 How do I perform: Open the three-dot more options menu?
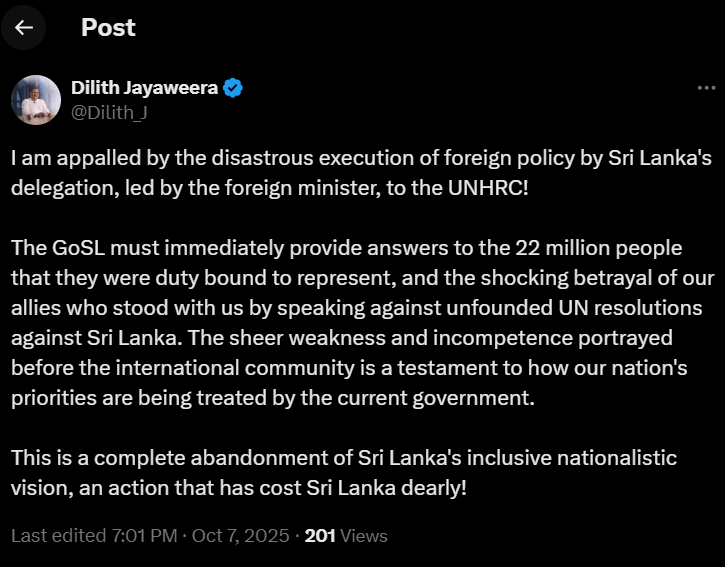click(705, 88)
